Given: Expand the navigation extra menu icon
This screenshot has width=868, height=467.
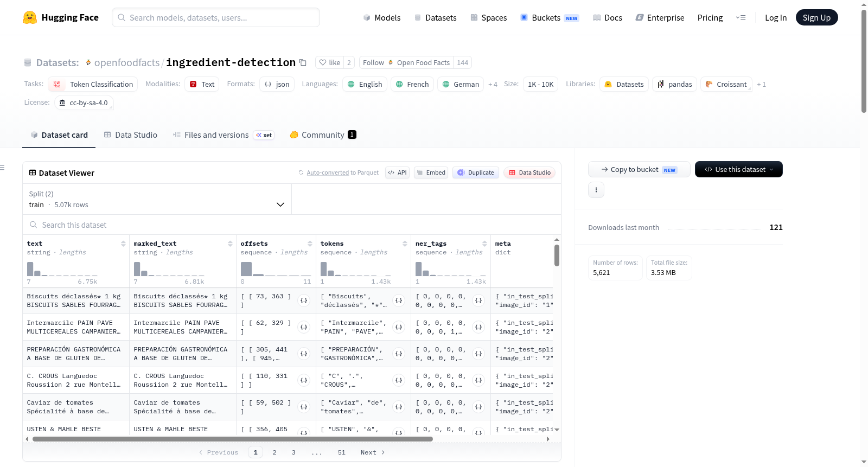Looking at the screenshot, I should [741, 17].
